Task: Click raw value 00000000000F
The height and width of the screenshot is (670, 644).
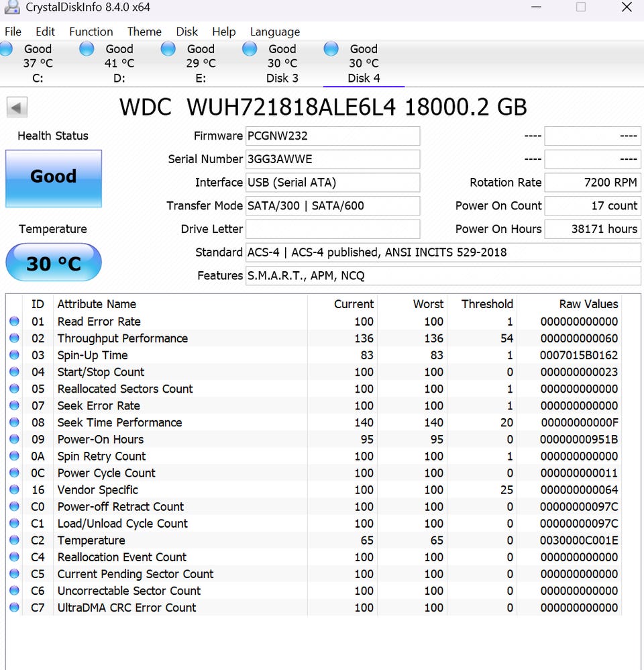Action: pyautogui.click(x=579, y=422)
